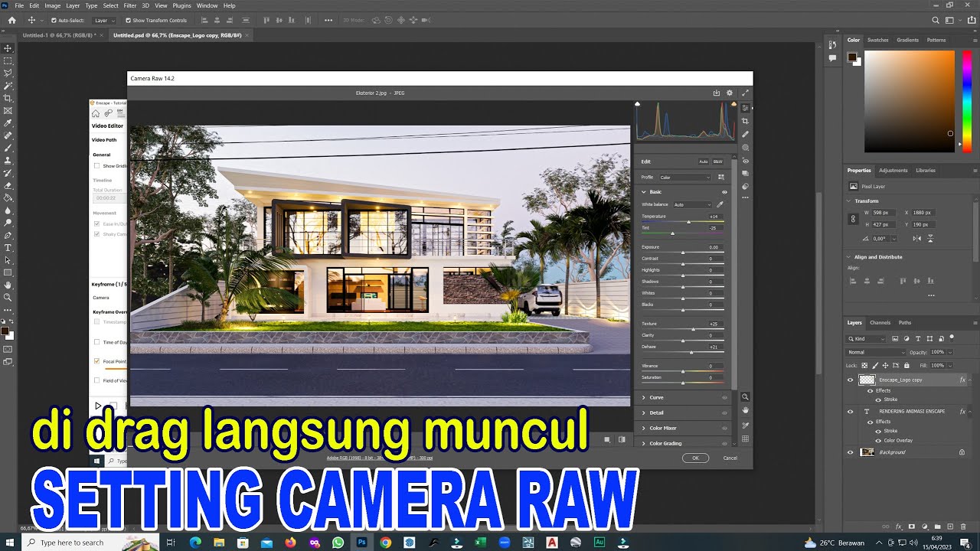
Task: Select Camera Raw Hand tool
Action: tap(745, 411)
